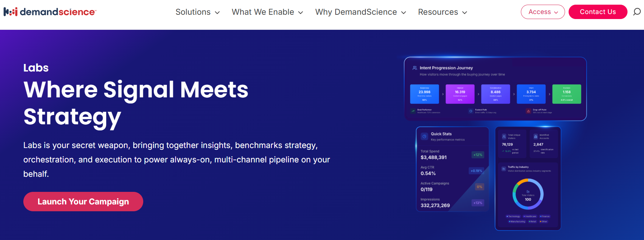Click the Best Performer label

(425, 110)
